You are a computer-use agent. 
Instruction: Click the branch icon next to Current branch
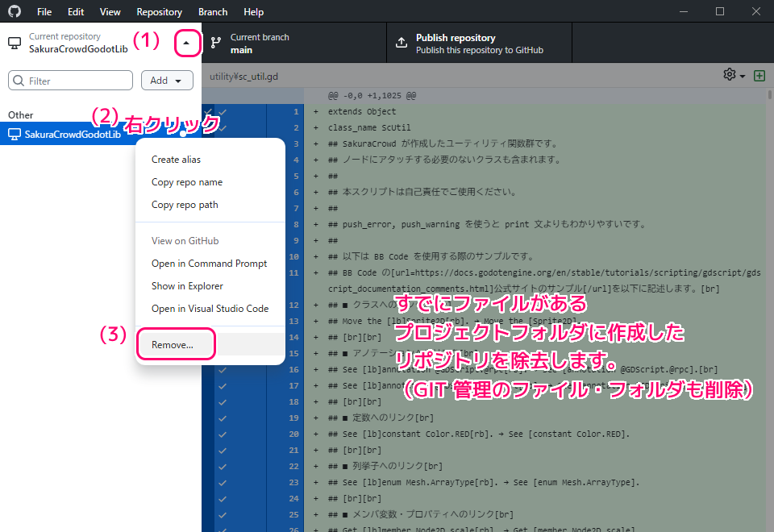216,43
